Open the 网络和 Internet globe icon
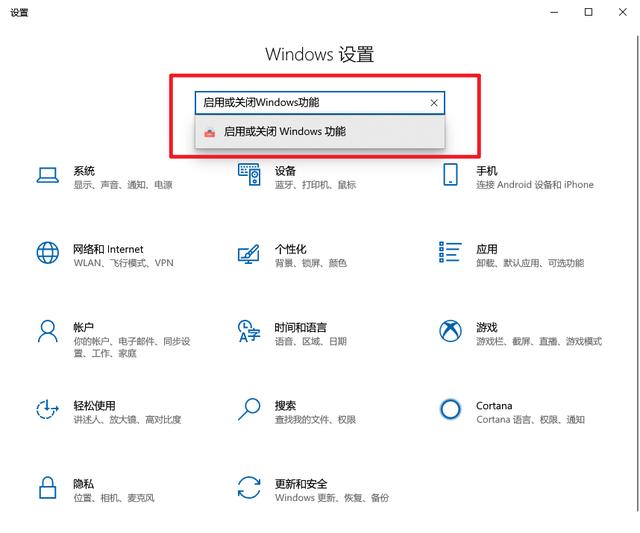This screenshot has width=640, height=533. [x=48, y=253]
